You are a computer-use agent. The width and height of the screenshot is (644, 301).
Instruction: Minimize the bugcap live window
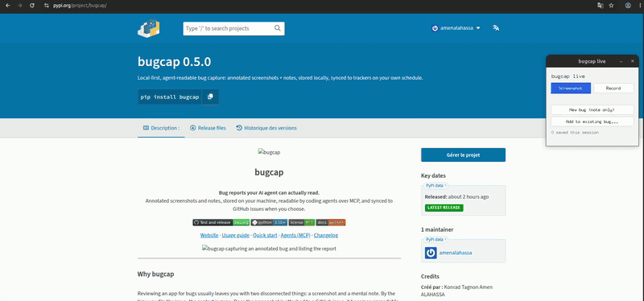point(621,61)
